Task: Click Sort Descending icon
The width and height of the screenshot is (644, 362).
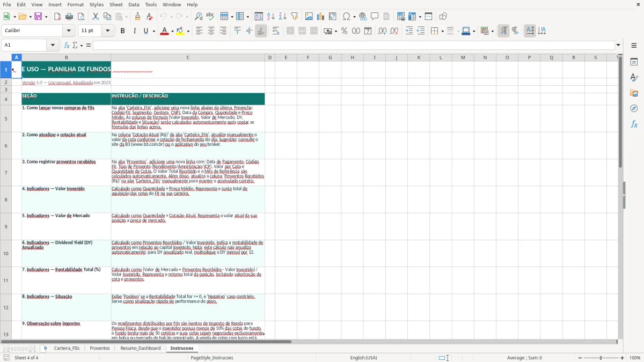Action: [282, 17]
